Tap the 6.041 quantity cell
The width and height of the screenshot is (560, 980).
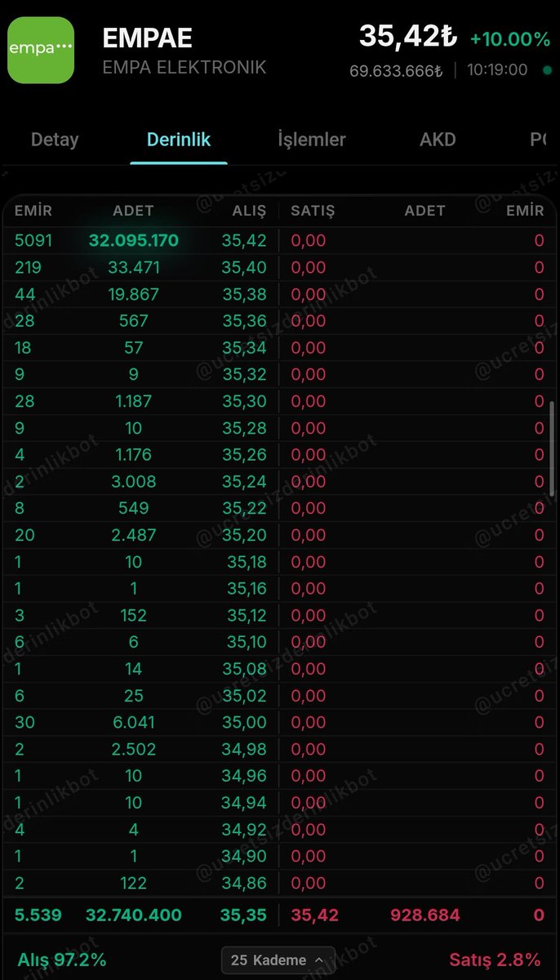(134, 723)
